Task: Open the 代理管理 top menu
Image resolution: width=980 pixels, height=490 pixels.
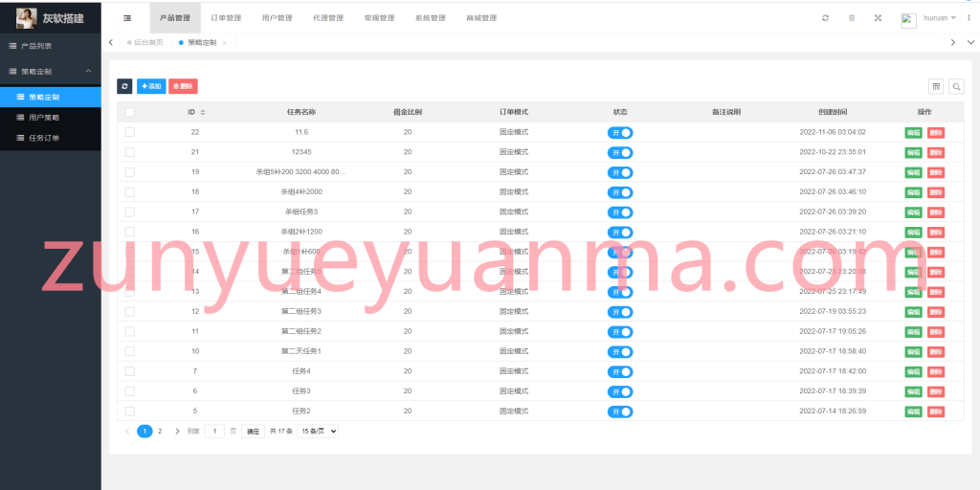Action: click(328, 18)
